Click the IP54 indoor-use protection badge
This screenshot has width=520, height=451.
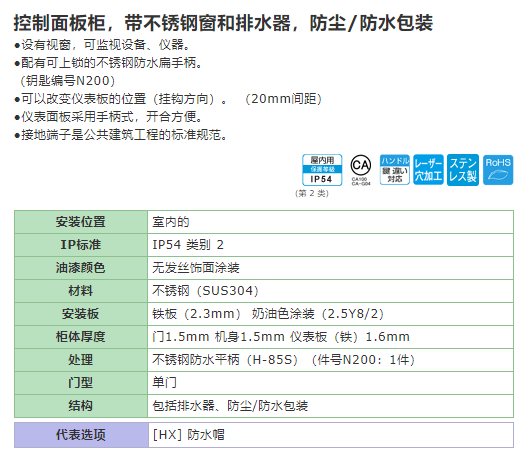click(x=322, y=170)
